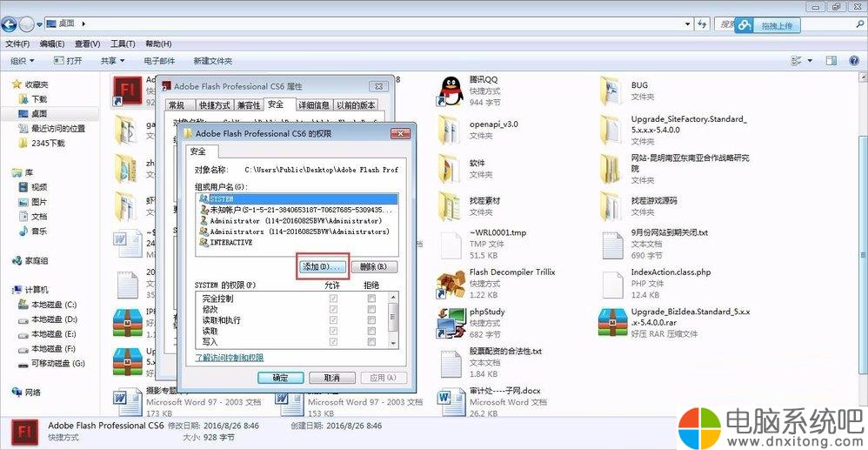Toggle the Deny checkbox for 读取
The height and width of the screenshot is (450, 868).
[371, 331]
